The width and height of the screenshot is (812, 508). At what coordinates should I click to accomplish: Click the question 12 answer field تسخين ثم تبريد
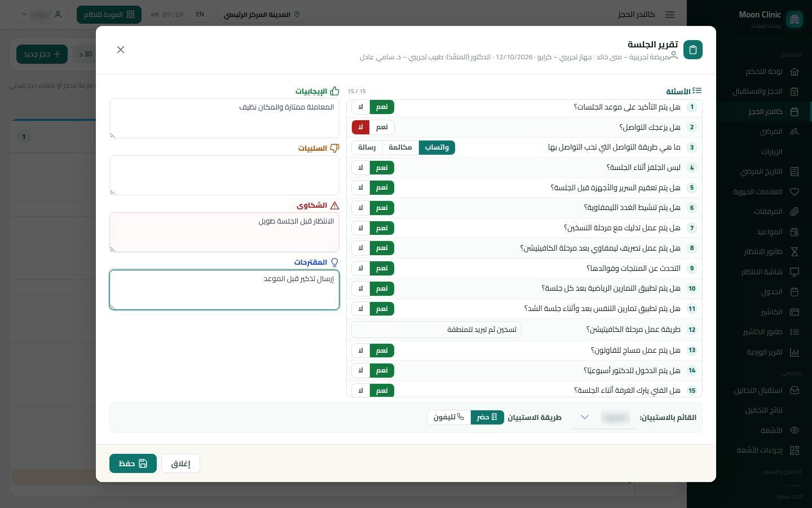pyautogui.click(x=436, y=330)
